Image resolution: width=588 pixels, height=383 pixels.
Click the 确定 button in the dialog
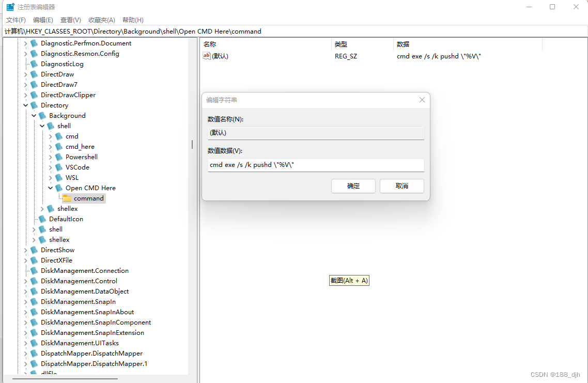point(353,186)
